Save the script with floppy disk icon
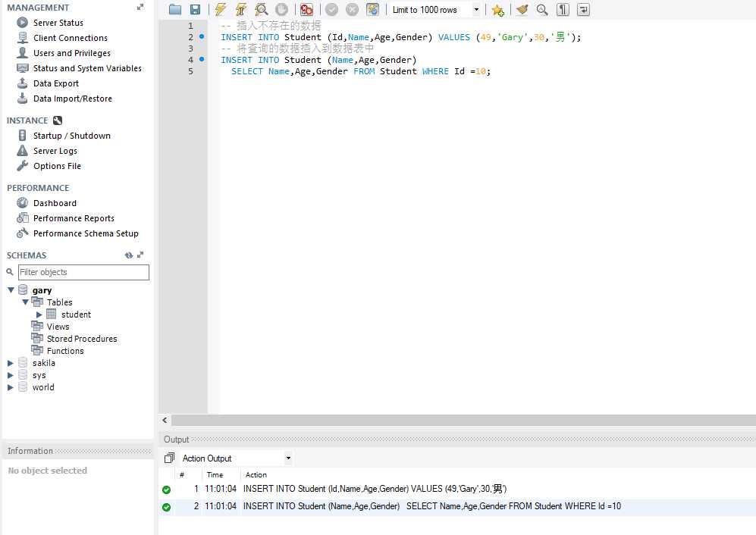The width and height of the screenshot is (756, 535). coord(196,10)
